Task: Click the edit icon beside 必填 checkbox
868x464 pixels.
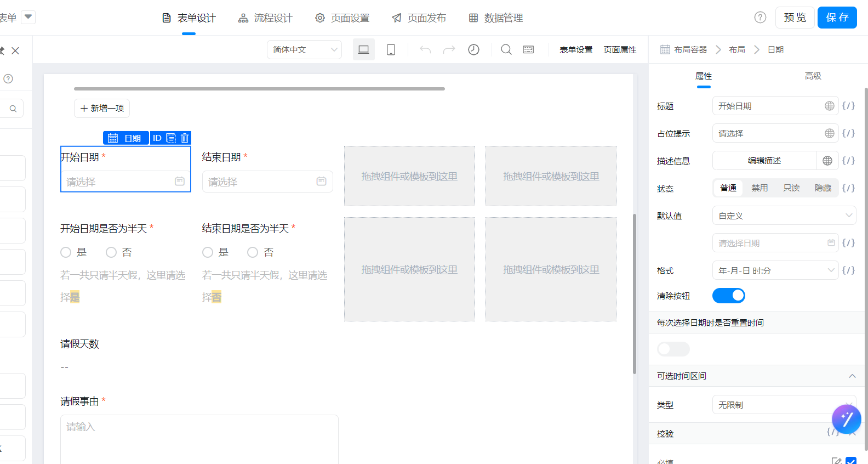Action: coord(836,462)
